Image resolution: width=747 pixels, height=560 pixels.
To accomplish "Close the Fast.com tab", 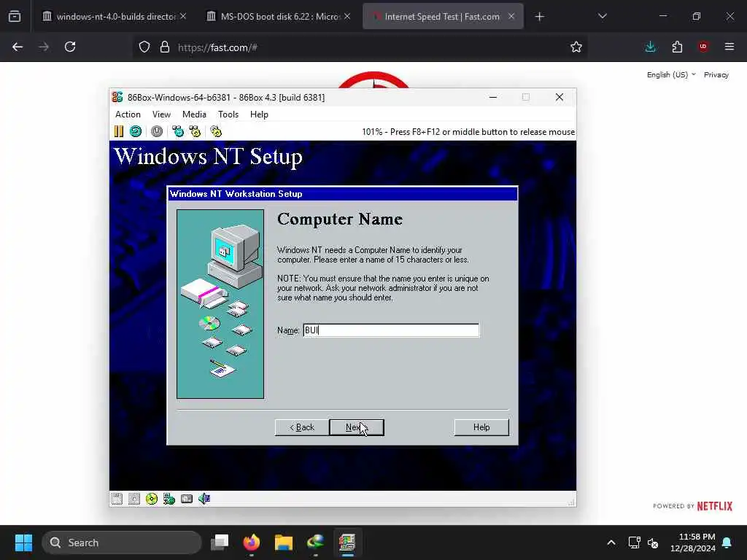I will coord(511,17).
